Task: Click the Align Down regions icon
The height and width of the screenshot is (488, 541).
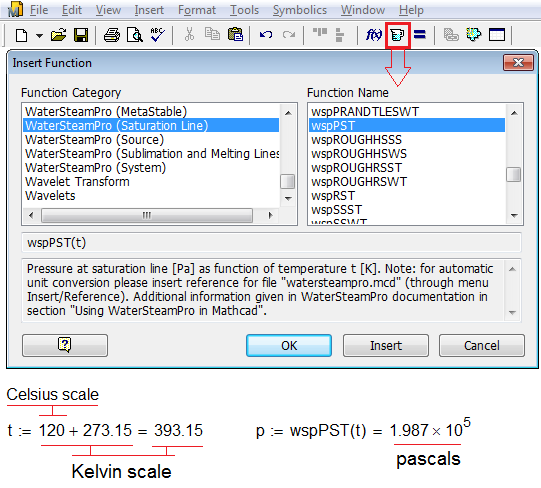Action: (340, 35)
